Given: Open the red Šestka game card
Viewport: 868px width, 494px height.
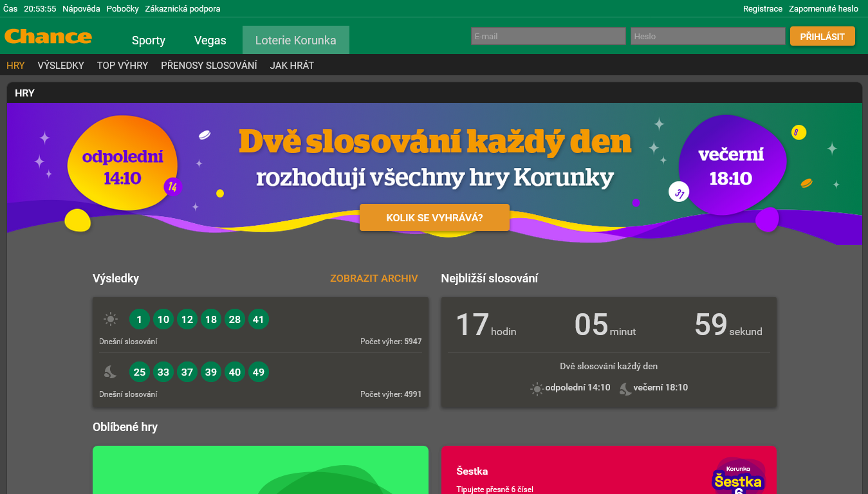Looking at the screenshot, I should click(609, 470).
